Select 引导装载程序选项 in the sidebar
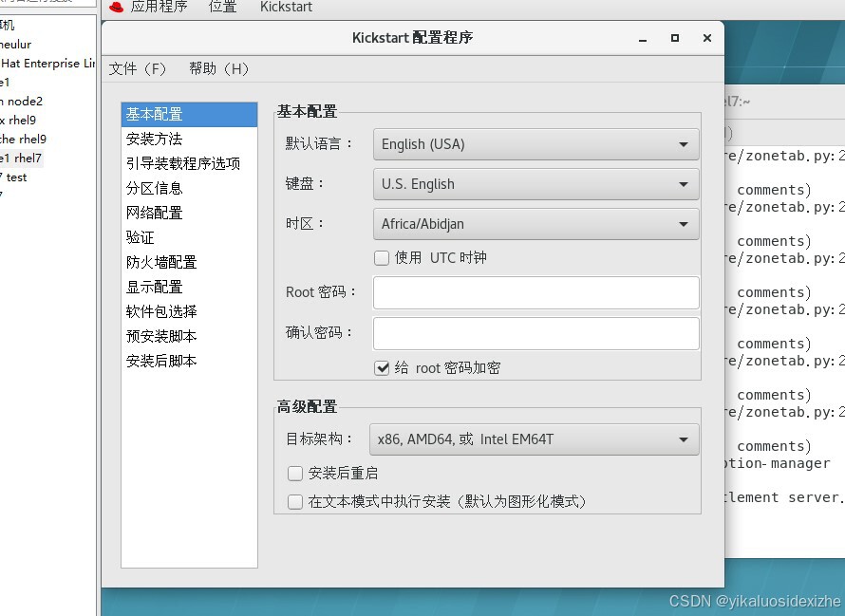 pos(189,164)
